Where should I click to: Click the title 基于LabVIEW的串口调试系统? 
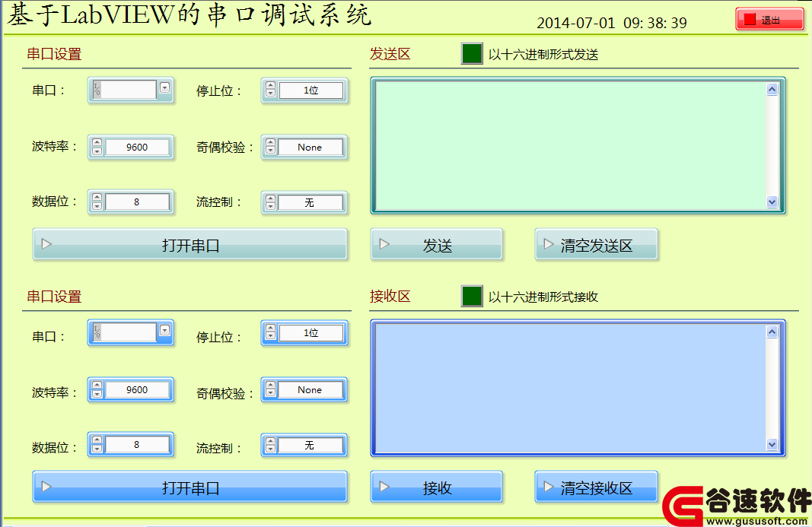(x=189, y=14)
